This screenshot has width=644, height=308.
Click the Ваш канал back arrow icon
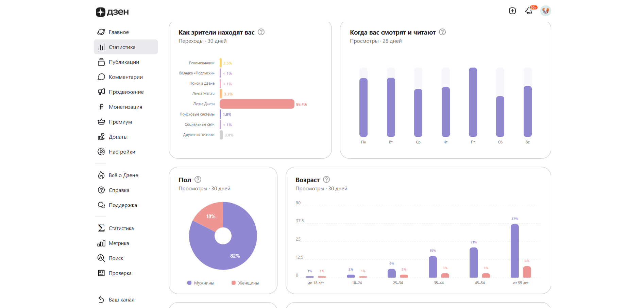point(101,300)
